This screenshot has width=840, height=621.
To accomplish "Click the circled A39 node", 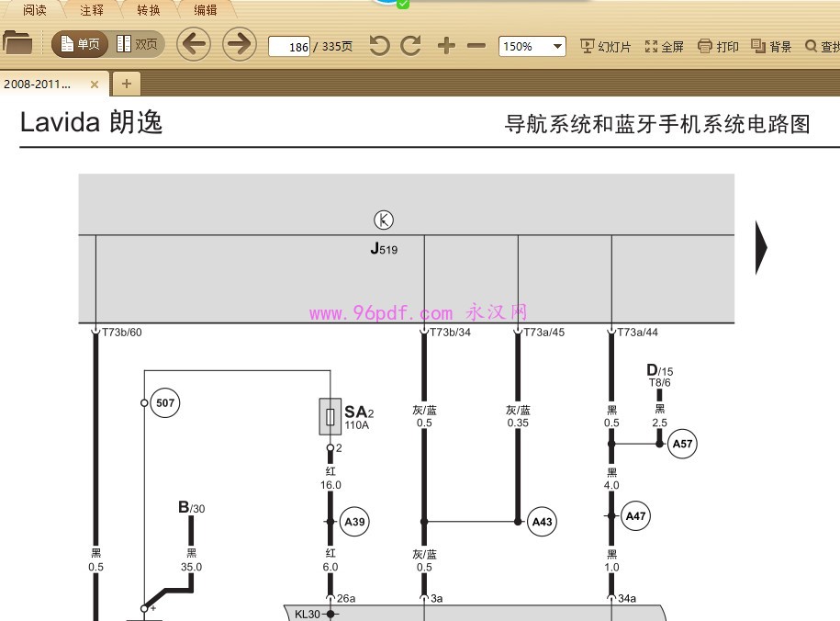I will tap(354, 522).
